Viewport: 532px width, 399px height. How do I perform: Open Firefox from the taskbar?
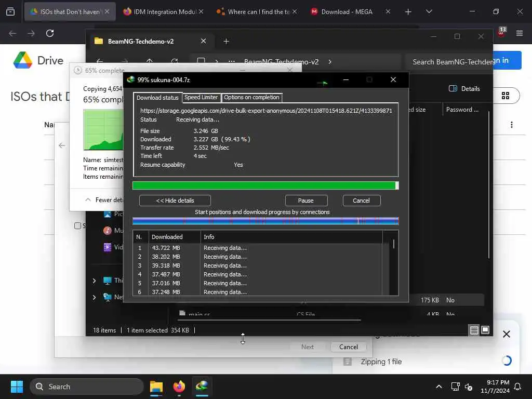[x=179, y=387]
